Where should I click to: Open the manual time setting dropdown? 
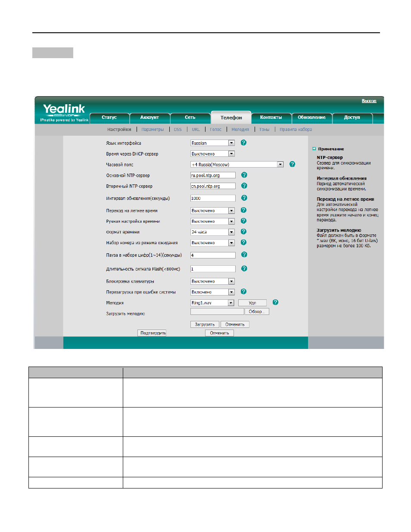pyautogui.click(x=212, y=221)
